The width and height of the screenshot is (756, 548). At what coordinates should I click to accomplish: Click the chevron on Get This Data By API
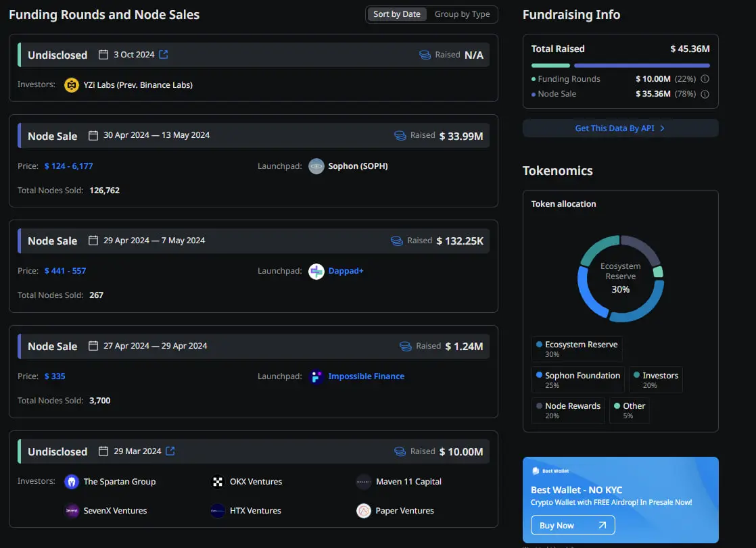[x=663, y=128]
